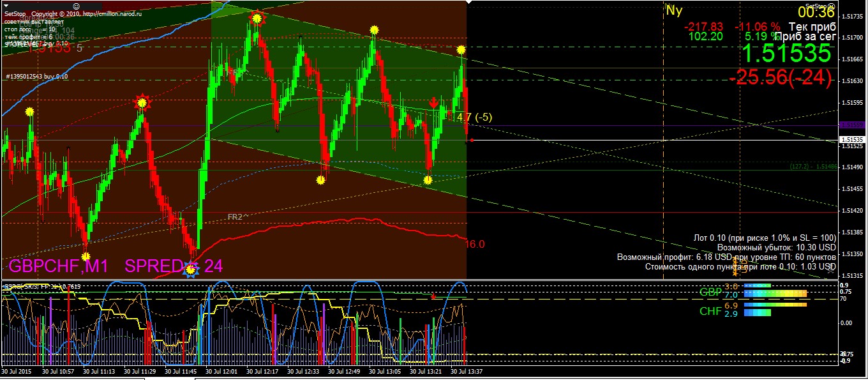The image size is (868, 380).
Task: Click the GBP 3.0 strength bar
Action: click(758, 286)
